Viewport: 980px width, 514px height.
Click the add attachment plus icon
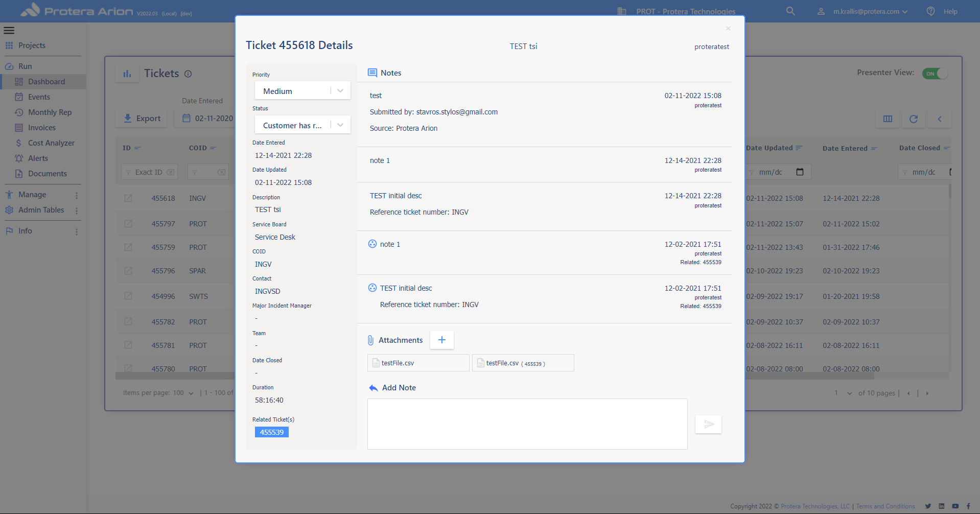pos(442,340)
